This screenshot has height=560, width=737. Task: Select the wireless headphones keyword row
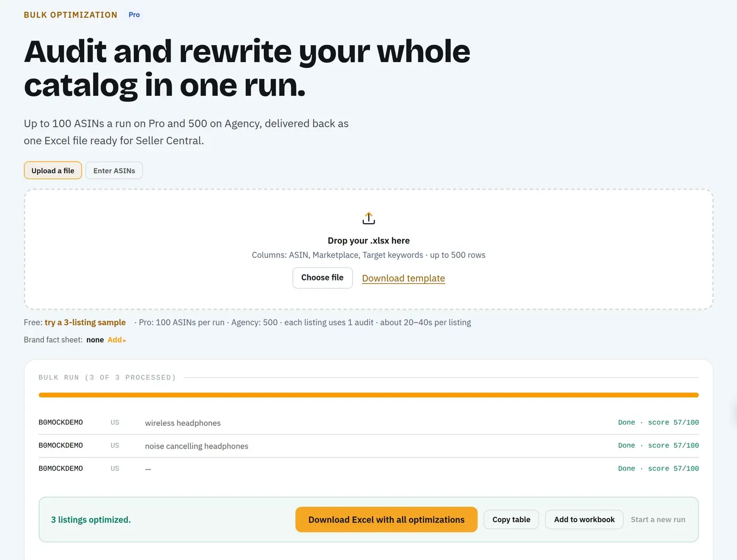tap(368, 423)
